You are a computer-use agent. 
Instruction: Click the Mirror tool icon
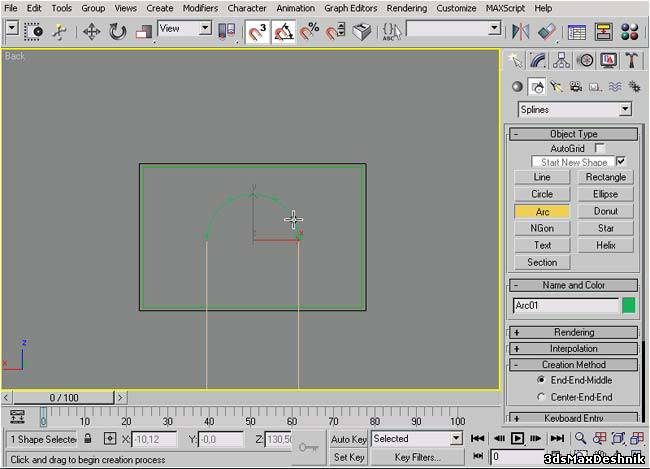pyautogui.click(x=520, y=32)
